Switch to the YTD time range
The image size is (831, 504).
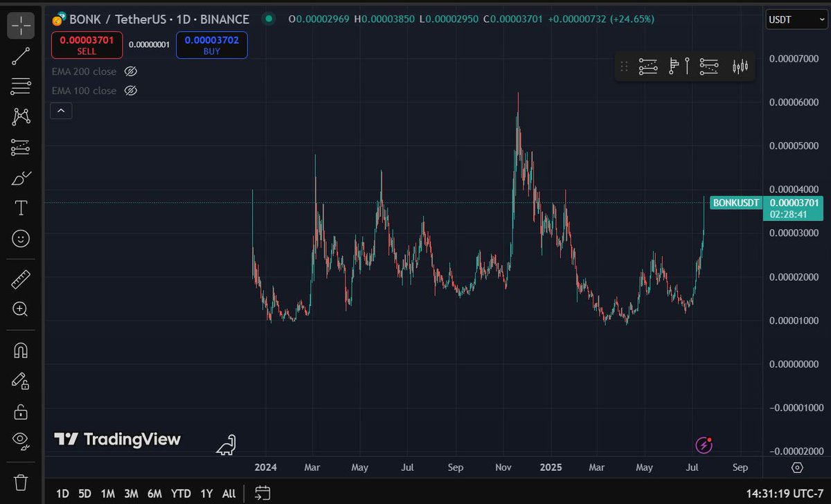181,494
